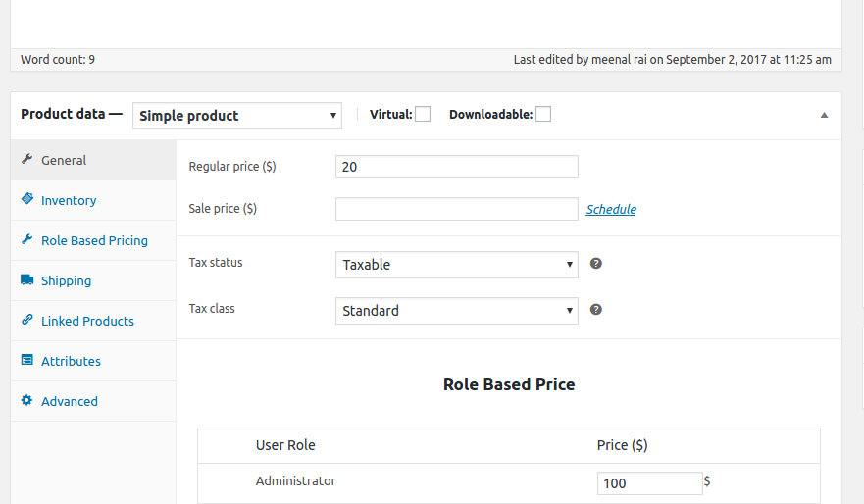This screenshot has height=504, width=864.
Task: Enable the Virtual checkbox
Action: point(423,114)
